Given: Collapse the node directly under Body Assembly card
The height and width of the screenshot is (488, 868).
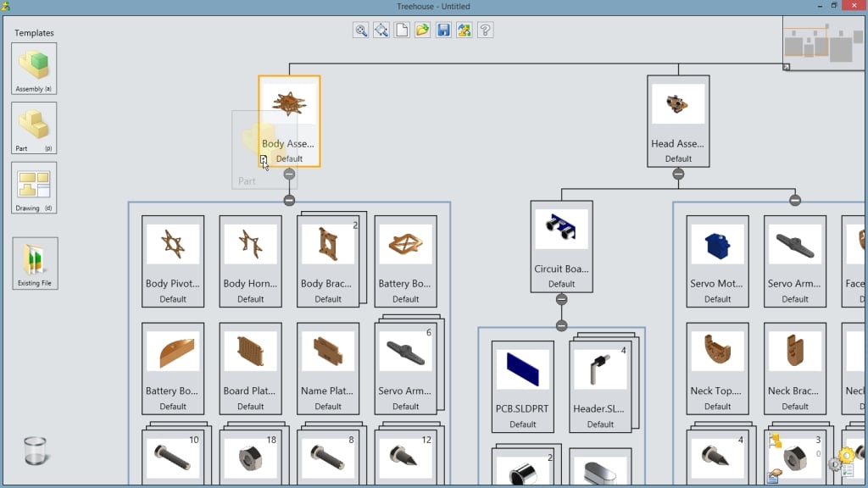Looking at the screenshot, I should click(x=289, y=175).
